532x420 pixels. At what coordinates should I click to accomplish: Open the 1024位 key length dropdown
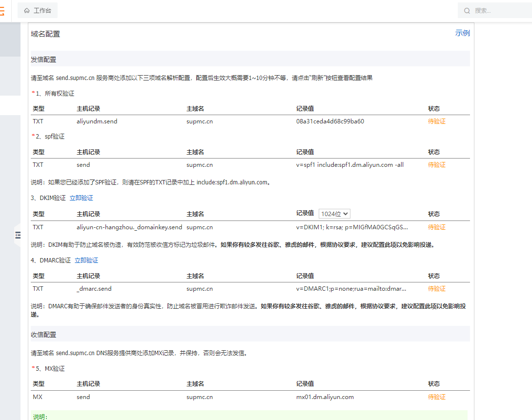334,214
